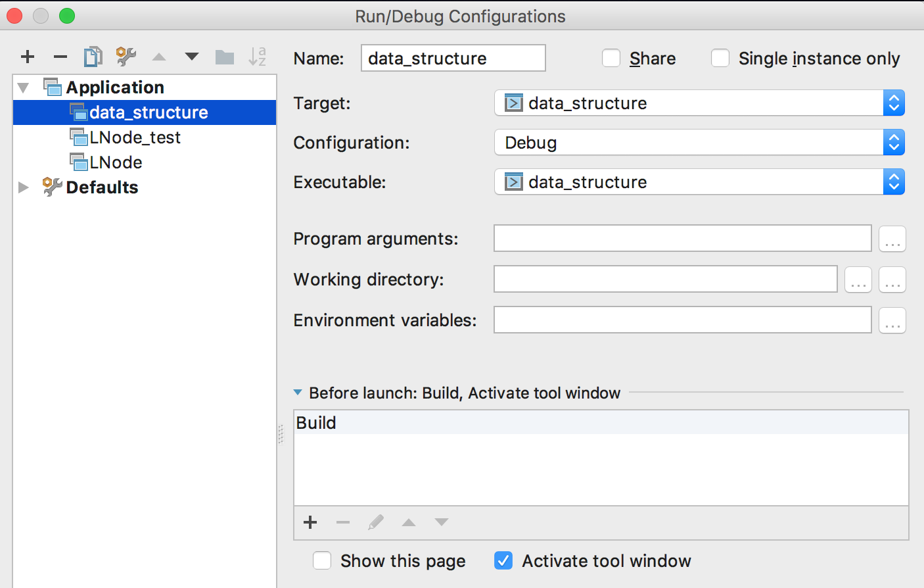Click the Environment variables field
Image resolution: width=924 pixels, height=588 pixels.
[x=683, y=320]
